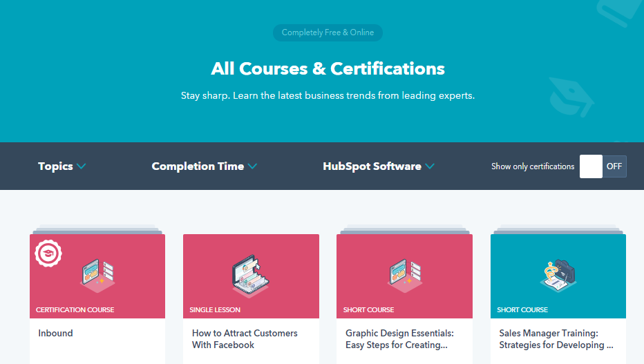The height and width of the screenshot is (364, 644).
Task: Click the Graphic Design Essentials illustration icon
Action: pos(405,274)
